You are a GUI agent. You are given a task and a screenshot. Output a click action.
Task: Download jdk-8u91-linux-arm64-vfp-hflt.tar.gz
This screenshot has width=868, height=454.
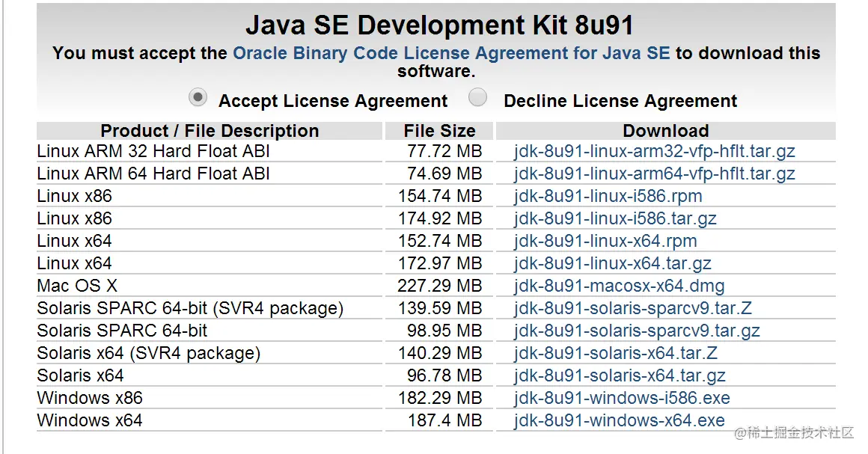pos(654,174)
